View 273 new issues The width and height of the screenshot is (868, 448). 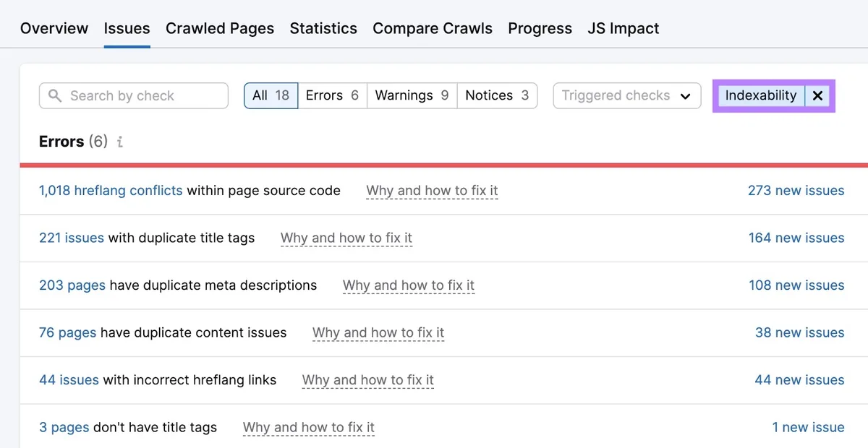pos(796,191)
